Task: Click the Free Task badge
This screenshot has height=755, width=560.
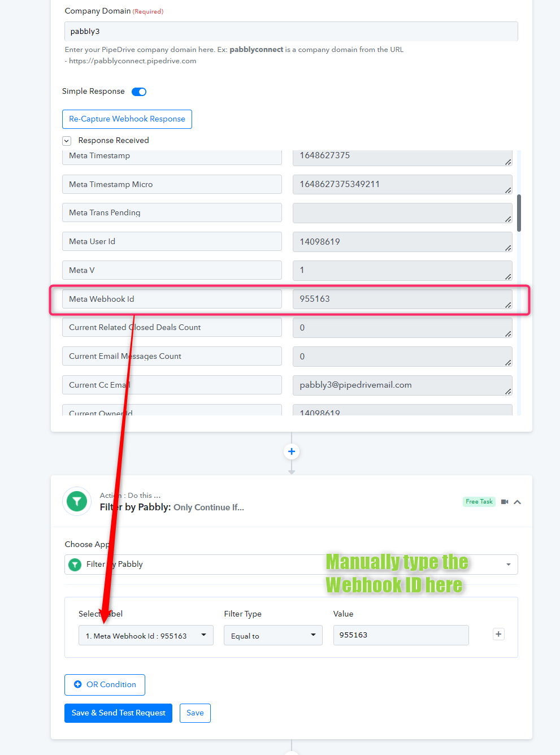Action: pos(479,502)
